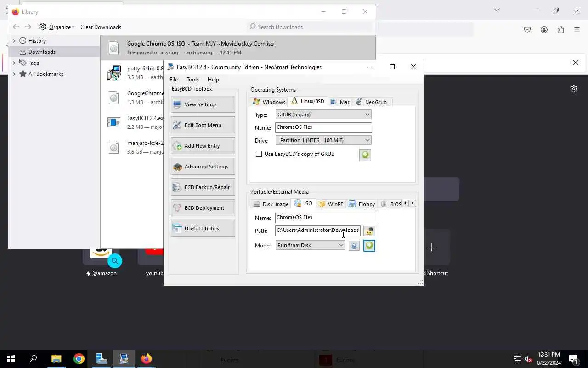Click Clear Downloads in Library toolbar
588x368 pixels.
(101, 27)
